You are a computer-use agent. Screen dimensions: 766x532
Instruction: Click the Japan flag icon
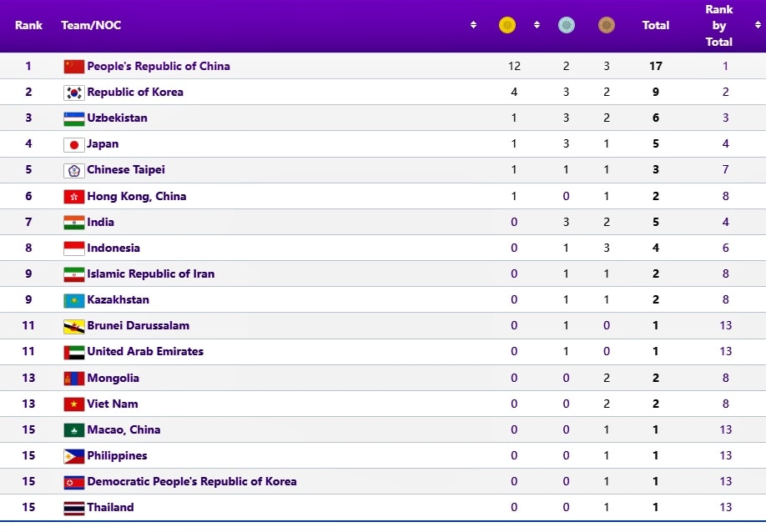point(73,144)
